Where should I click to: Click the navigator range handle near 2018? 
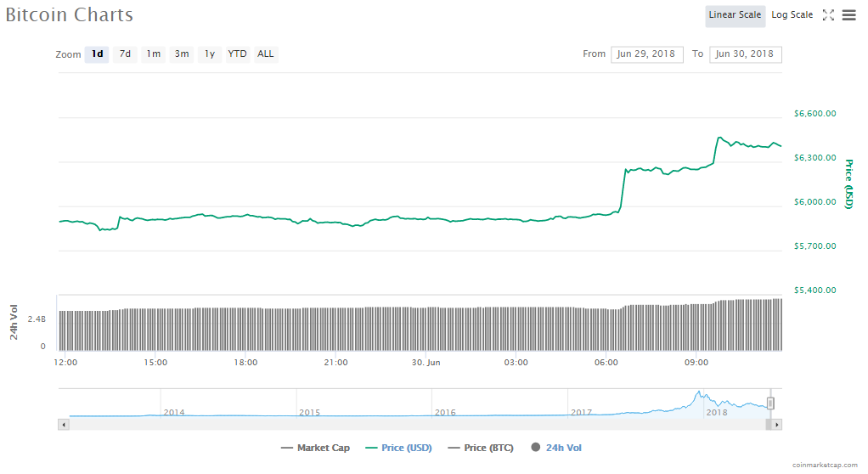click(770, 403)
